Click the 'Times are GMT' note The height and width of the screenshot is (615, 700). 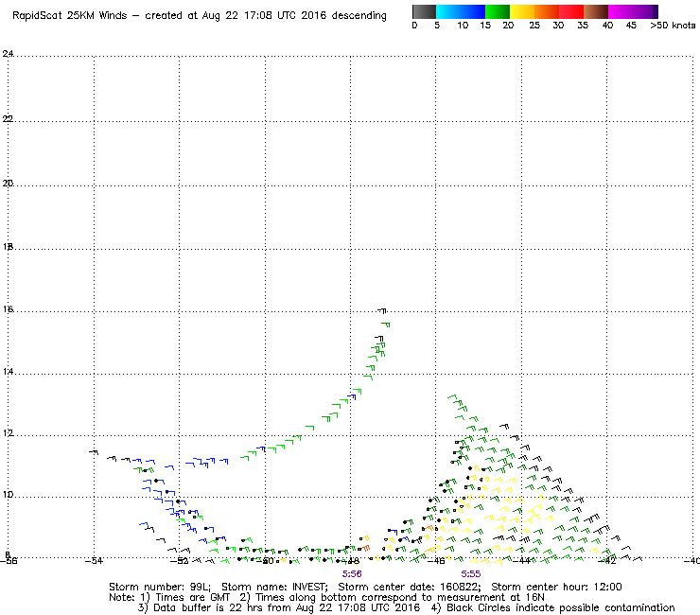192,598
